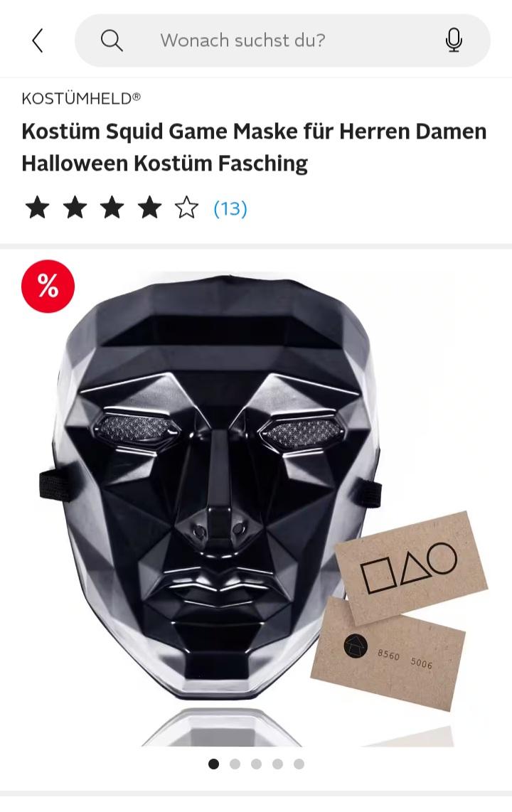This screenshot has width=512, height=812.
Task: Tap the magnifying glass search icon
Action: coord(112,41)
